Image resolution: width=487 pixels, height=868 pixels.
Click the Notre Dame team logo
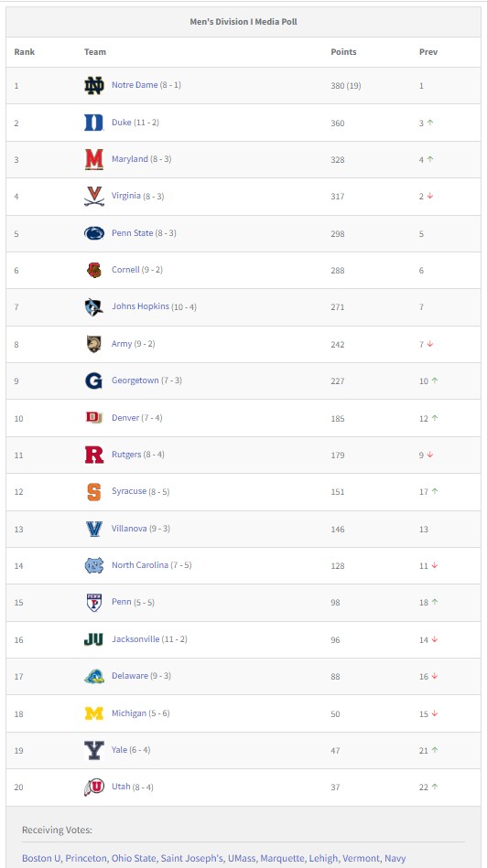(x=94, y=86)
